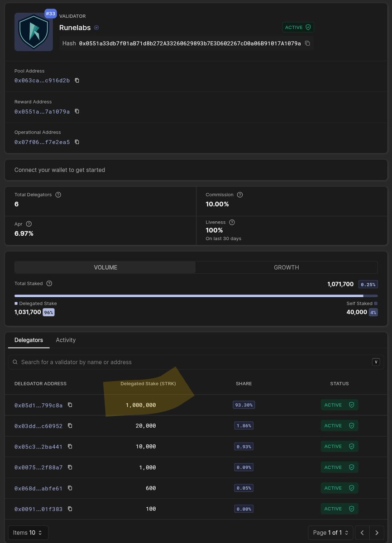This screenshot has width=392, height=543.
Task: Copy delegator address 0x03dd…c60952
Action: (70, 426)
